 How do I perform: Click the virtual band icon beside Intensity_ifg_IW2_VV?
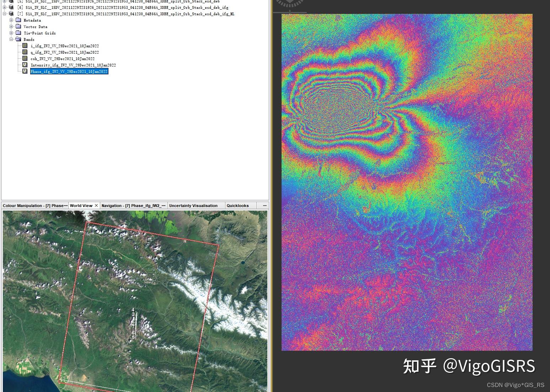tap(25, 65)
